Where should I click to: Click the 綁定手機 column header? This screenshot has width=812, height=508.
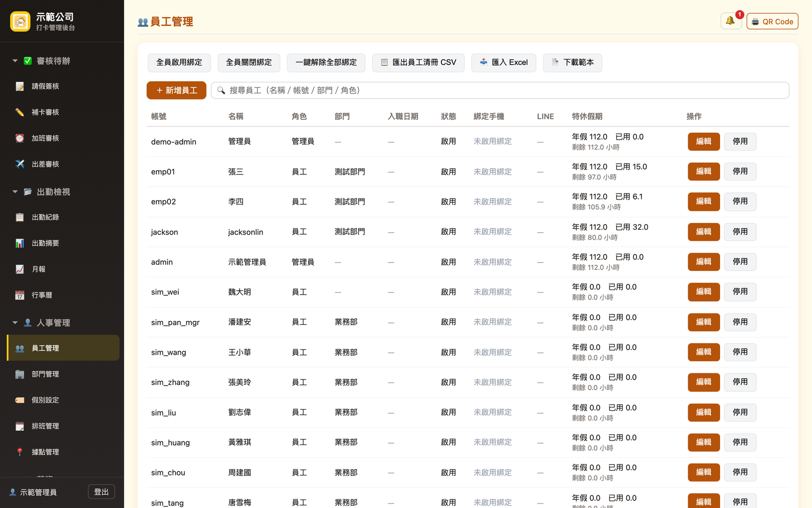pyautogui.click(x=489, y=116)
